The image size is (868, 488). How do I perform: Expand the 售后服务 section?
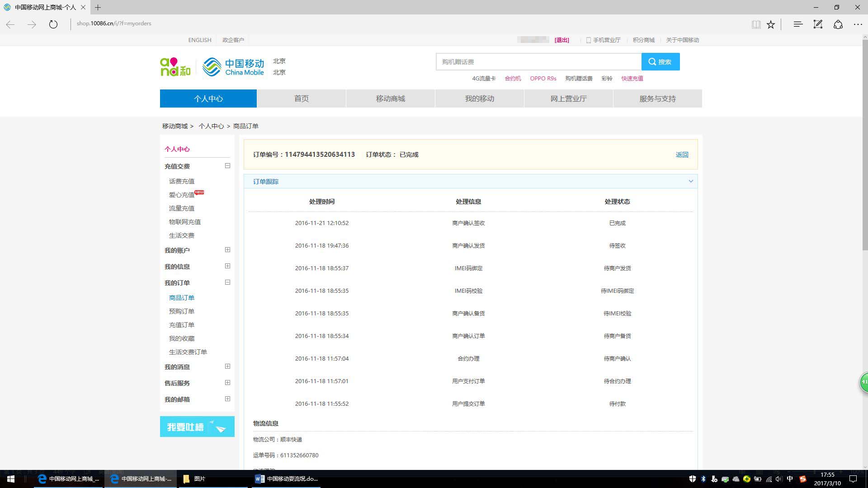(x=227, y=383)
